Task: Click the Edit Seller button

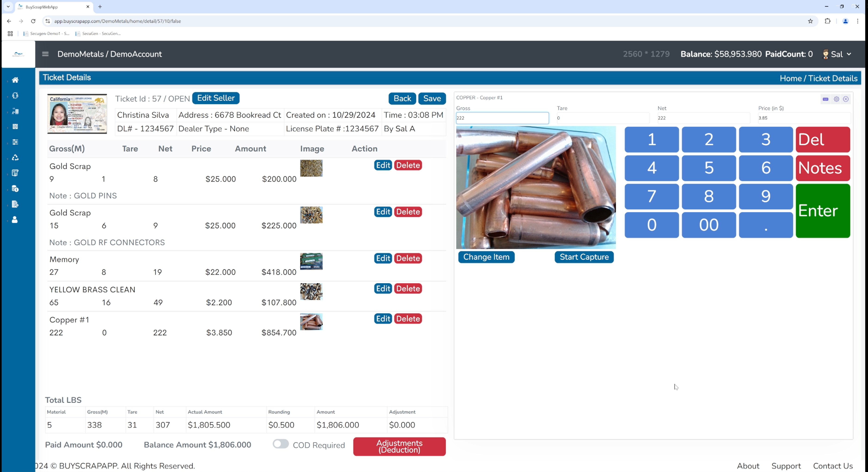Action: (x=216, y=98)
